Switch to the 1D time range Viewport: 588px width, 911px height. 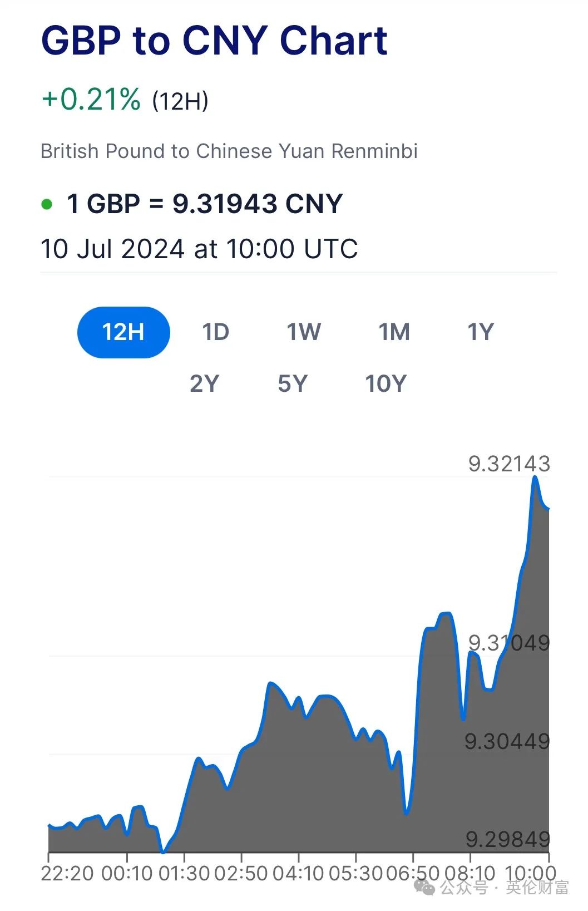click(x=216, y=332)
